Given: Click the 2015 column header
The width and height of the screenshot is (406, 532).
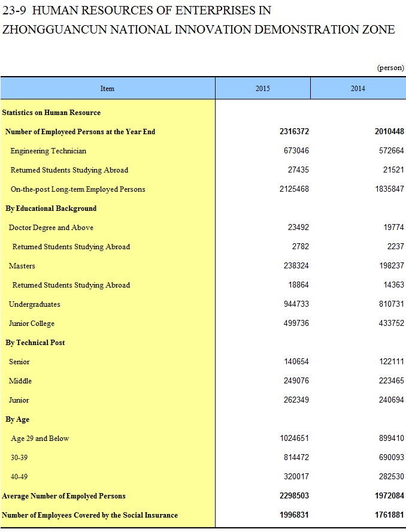Looking at the screenshot, I should click(262, 89).
